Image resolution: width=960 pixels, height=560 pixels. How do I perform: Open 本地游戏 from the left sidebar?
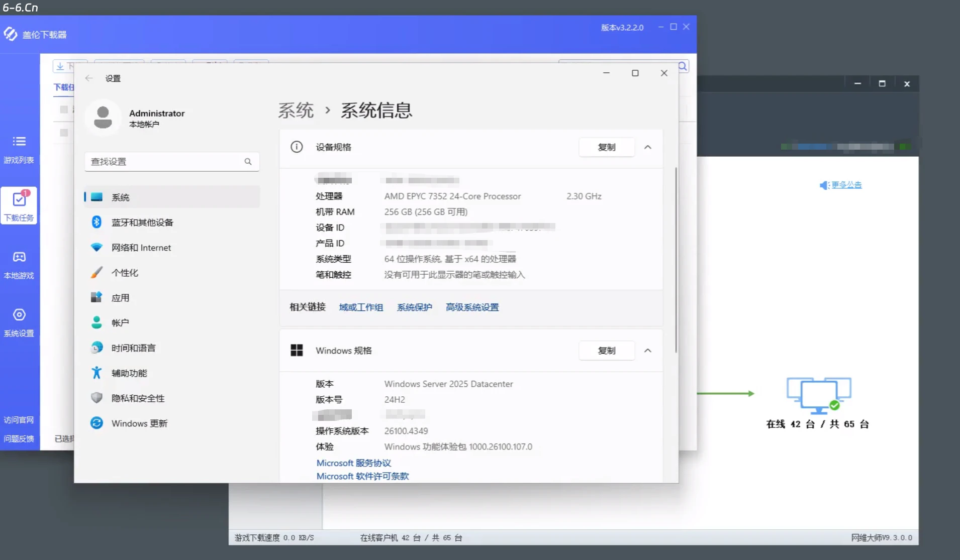click(x=19, y=264)
